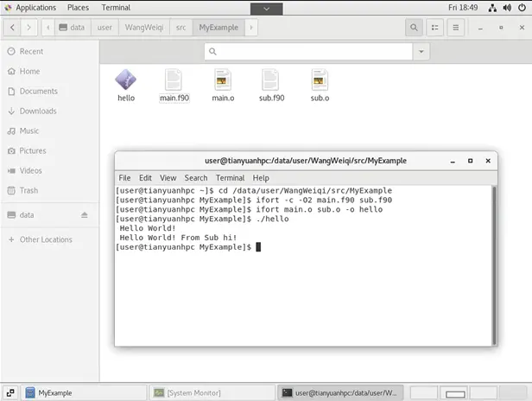Open the clock showing Fri 18:49
The width and height of the screenshot is (532, 401).
pos(463,8)
